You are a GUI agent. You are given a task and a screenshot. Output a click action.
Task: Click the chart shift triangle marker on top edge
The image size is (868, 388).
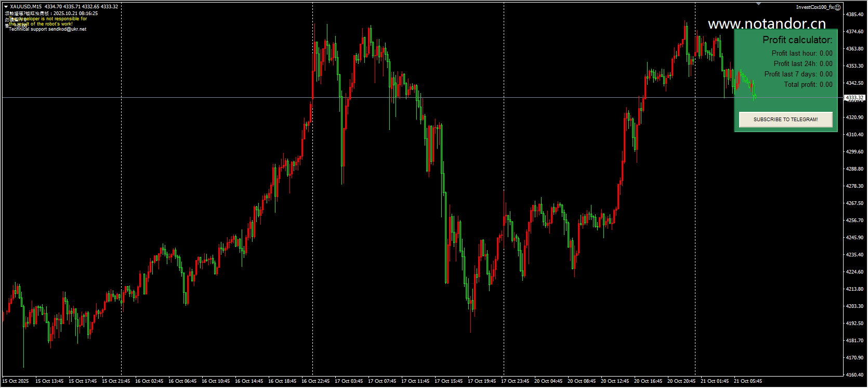tap(758, 4)
